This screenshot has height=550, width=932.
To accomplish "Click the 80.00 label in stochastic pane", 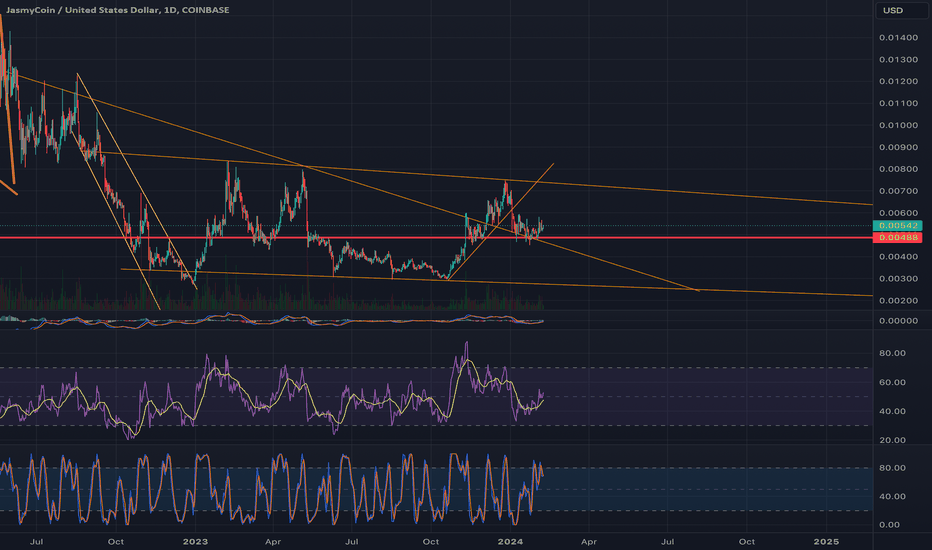I will coord(892,468).
